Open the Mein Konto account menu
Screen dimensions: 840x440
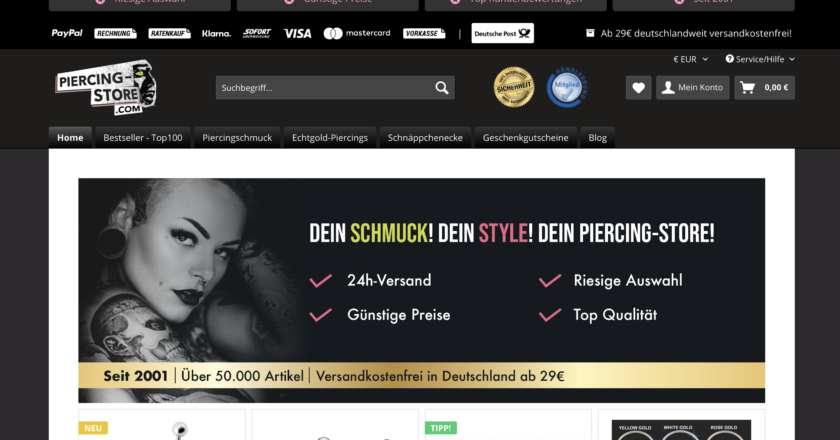coord(693,87)
